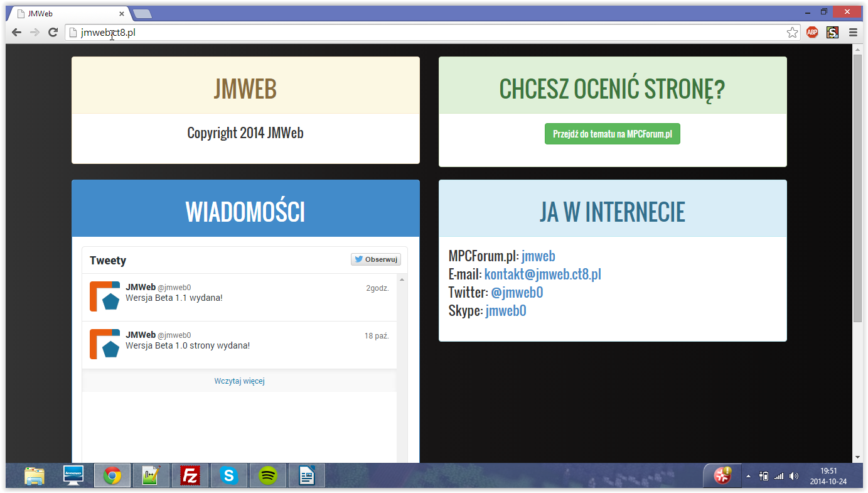The image size is (868, 493).
Task: Click the 'Copyright 2014 JMWeb' text
Action: [x=245, y=133]
